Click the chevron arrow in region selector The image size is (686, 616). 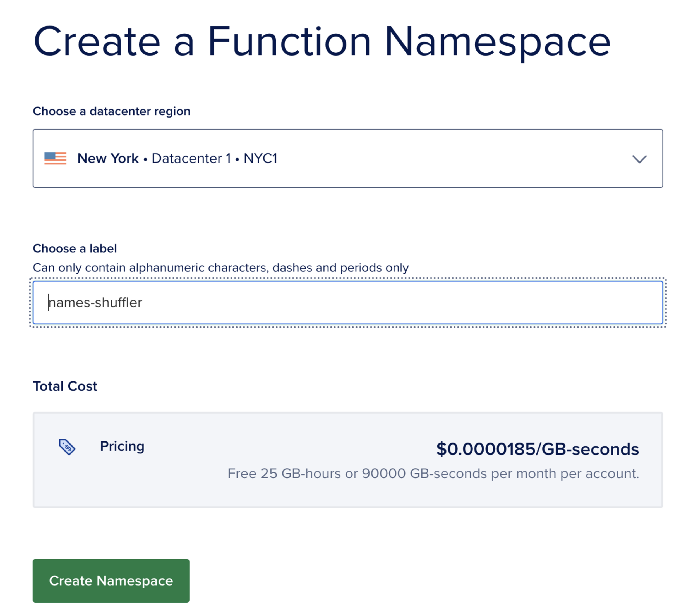(639, 159)
